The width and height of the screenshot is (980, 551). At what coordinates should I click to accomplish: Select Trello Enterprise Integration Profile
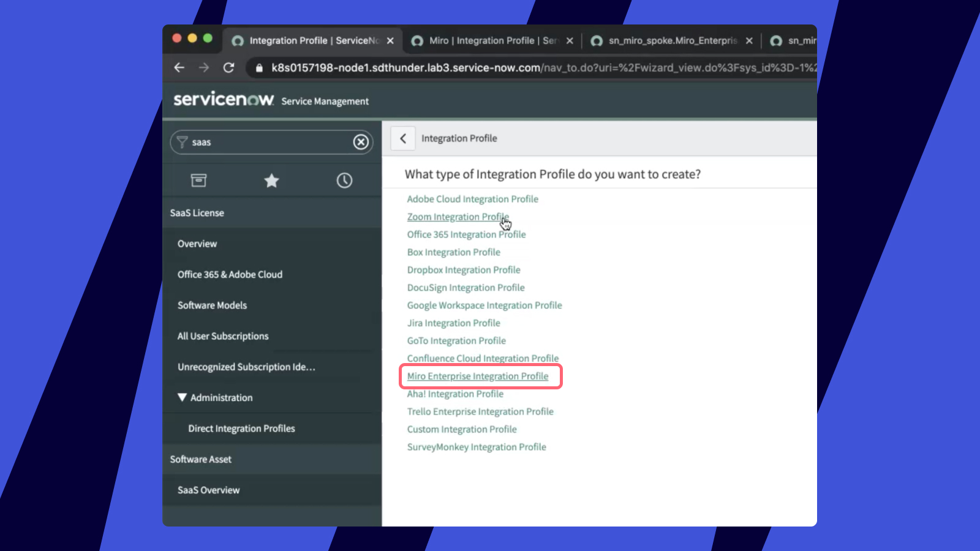[480, 412]
